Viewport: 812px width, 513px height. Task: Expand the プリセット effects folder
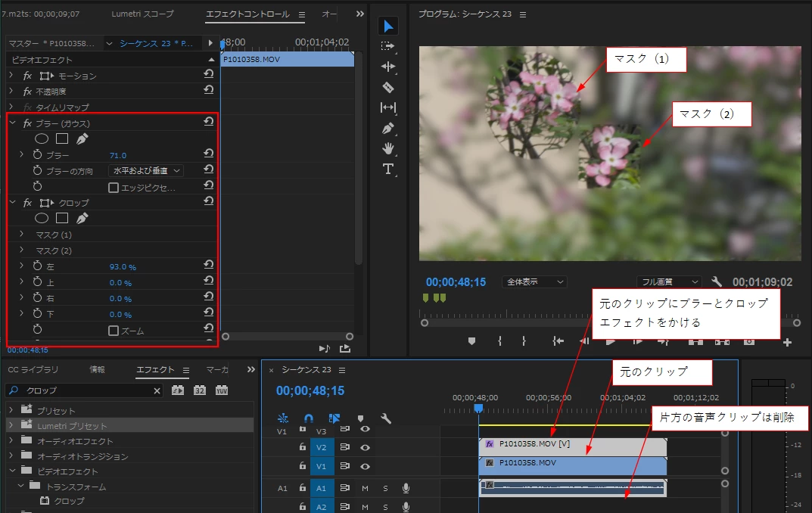[x=11, y=409]
